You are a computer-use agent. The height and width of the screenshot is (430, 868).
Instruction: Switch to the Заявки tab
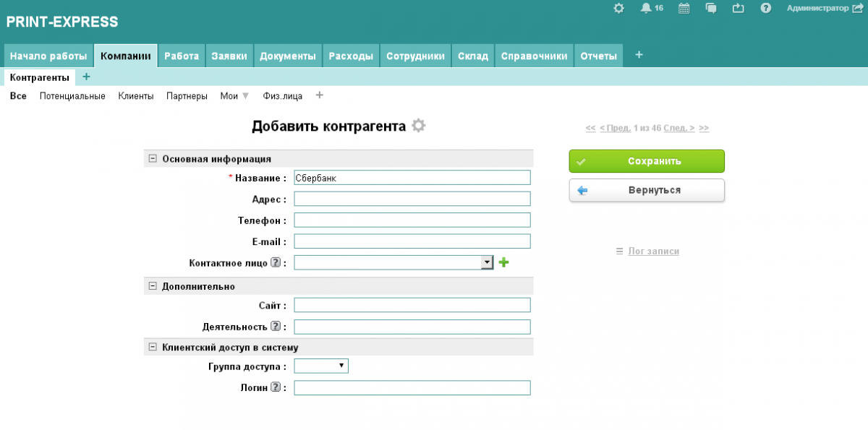[x=229, y=56]
